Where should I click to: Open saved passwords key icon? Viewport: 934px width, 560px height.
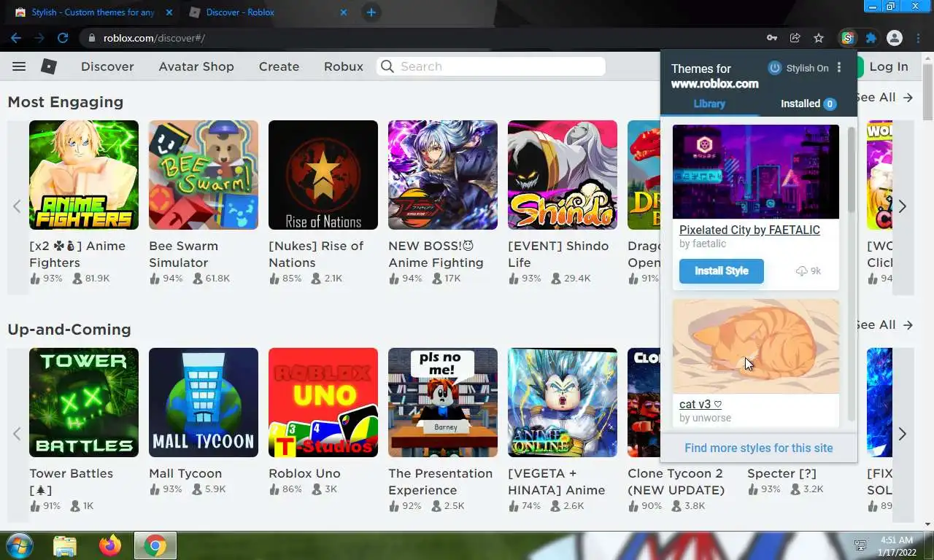(772, 38)
